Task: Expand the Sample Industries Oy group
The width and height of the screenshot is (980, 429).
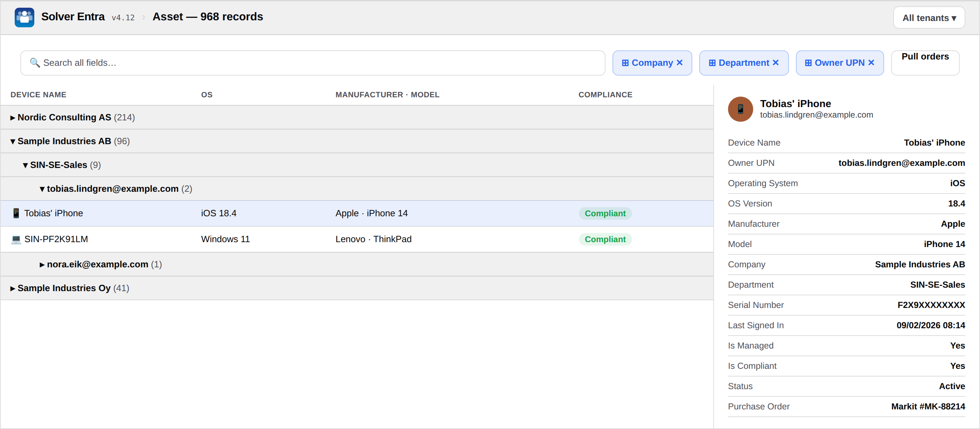Action: 13,288
